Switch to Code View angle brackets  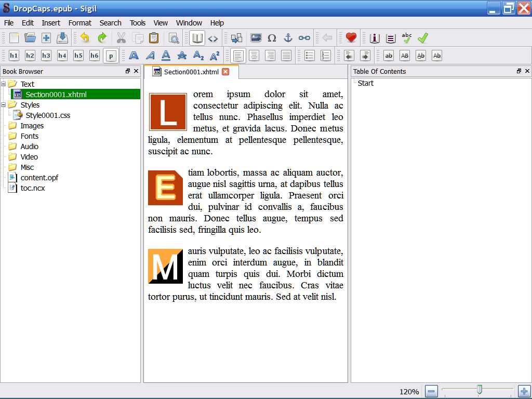tap(213, 38)
